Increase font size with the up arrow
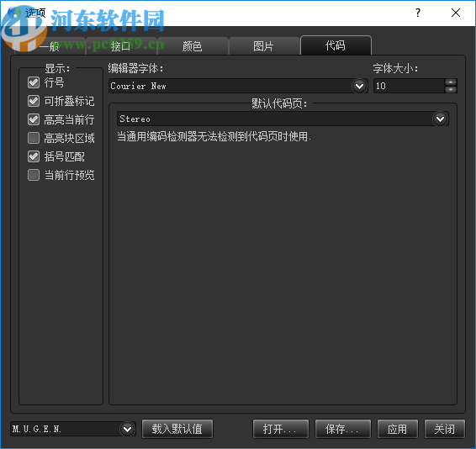The image size is (476, 449). 451,82
